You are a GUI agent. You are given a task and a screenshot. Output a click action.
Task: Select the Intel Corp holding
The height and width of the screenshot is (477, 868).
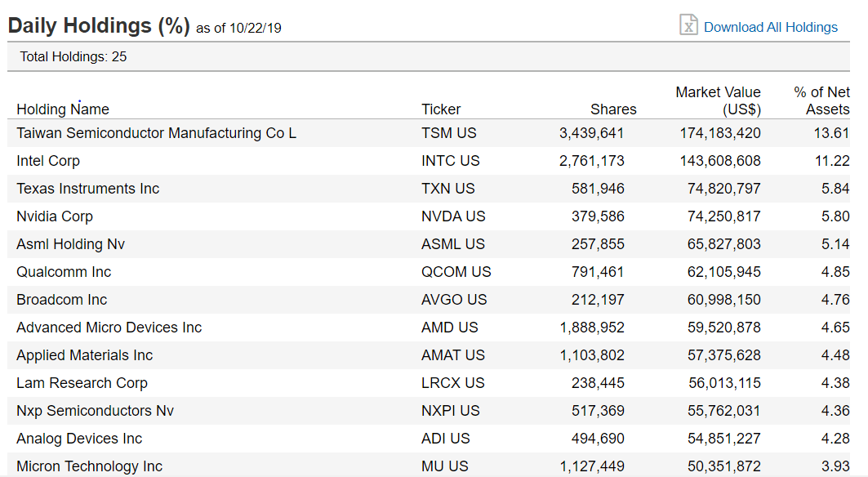coord(48,160)
